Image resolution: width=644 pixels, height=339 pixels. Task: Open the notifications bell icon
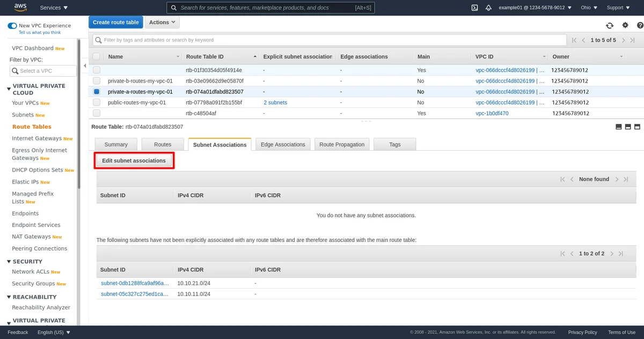coord(488,8)
